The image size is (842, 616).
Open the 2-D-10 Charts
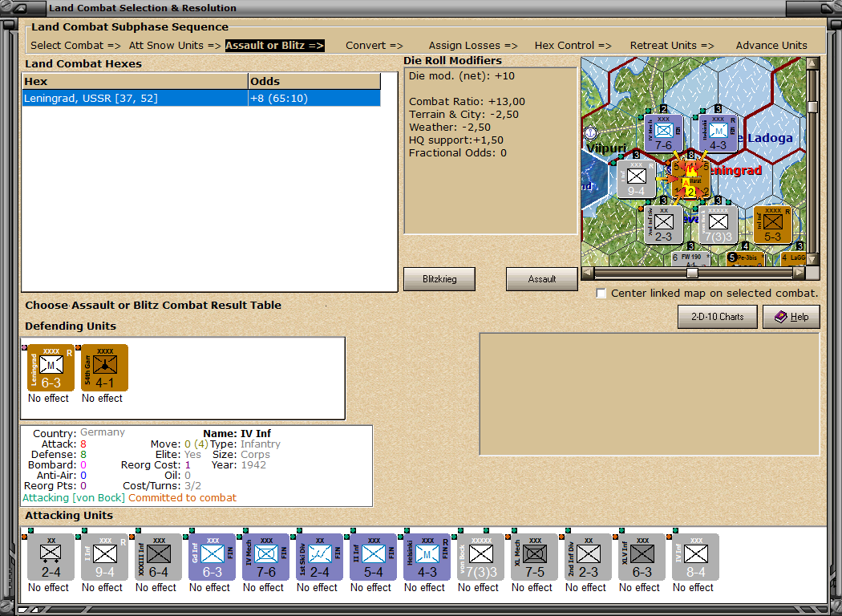tap(718, 317)
